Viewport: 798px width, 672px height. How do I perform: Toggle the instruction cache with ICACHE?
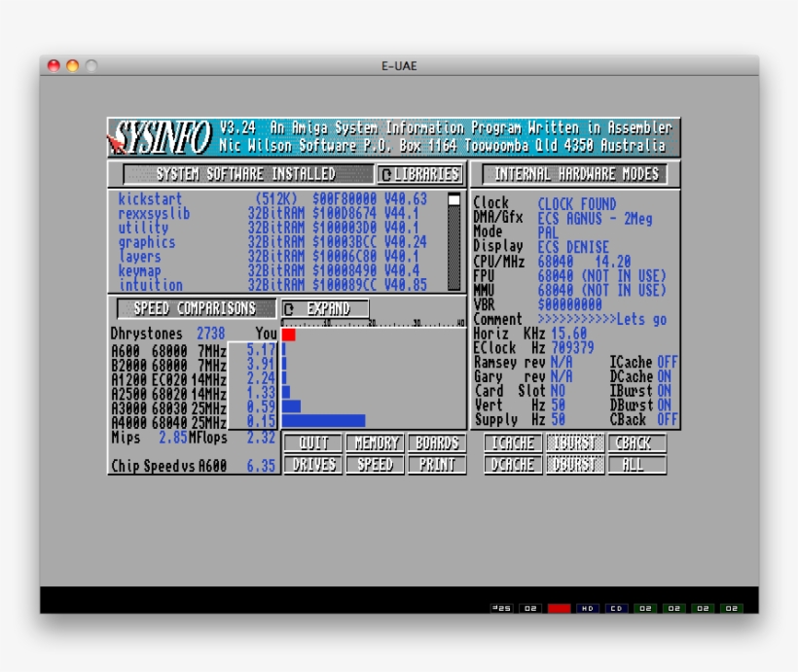coord(513,443)
